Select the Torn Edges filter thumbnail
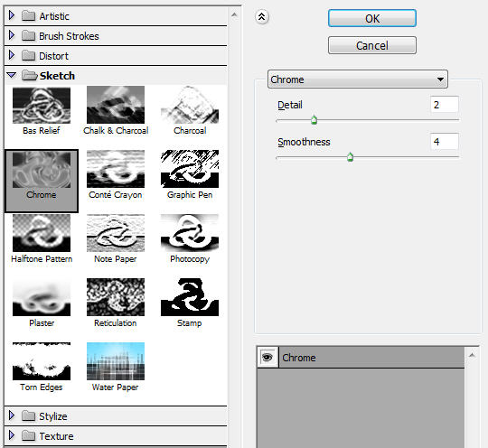 [x=42, y=361]
